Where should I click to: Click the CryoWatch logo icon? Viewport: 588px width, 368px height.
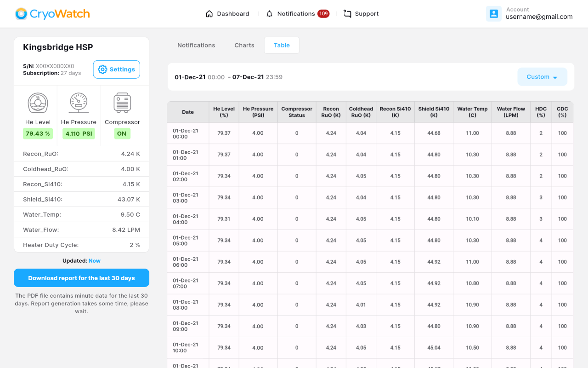(x=21, y=14)
